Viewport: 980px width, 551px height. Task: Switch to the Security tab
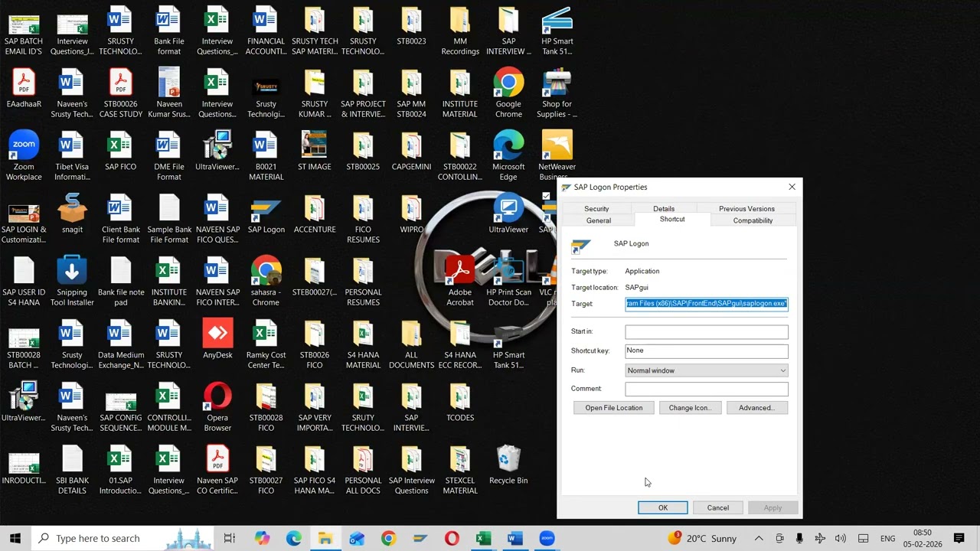[596, 209]
